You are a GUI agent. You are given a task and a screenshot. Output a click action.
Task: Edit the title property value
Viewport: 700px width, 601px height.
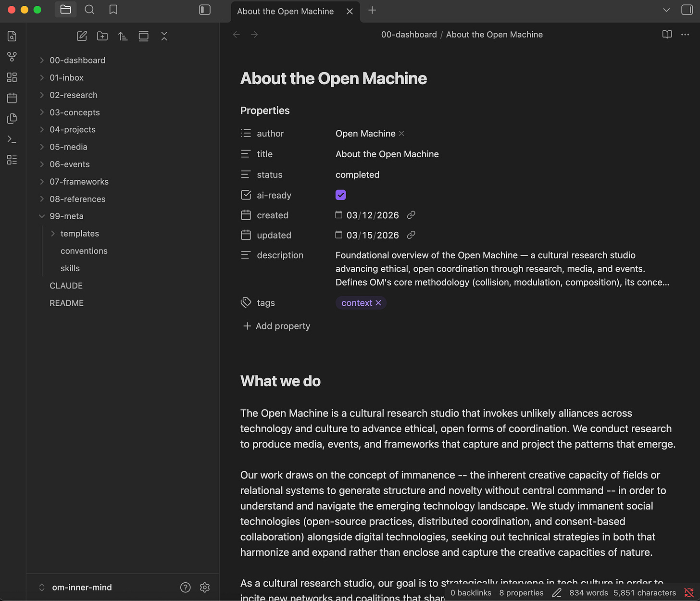point(387,154)
